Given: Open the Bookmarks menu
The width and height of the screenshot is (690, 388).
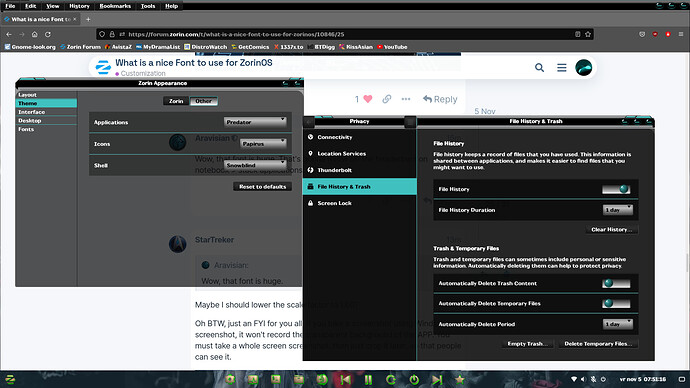Looking at the screenshot, I should coord(115,6).
